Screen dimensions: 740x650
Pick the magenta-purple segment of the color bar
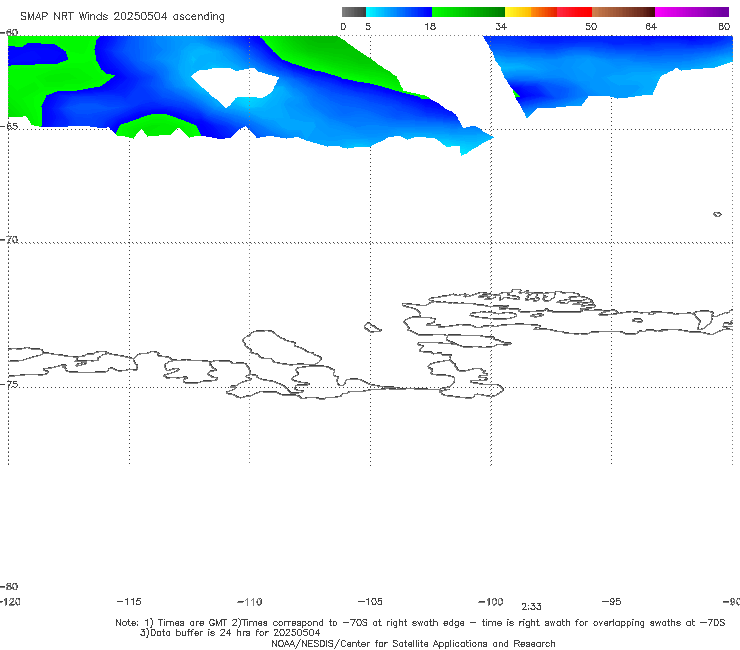point(692,12)
